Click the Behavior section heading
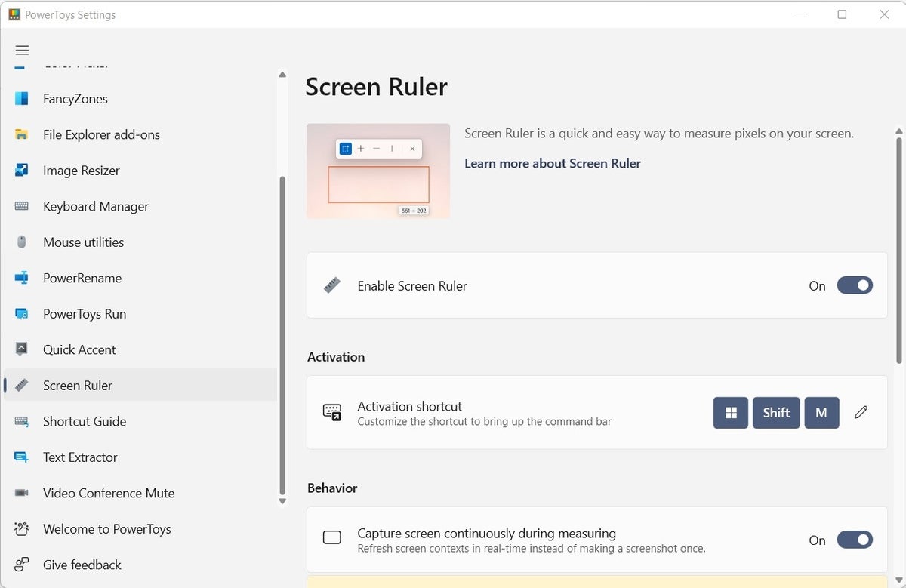Image resolution: width=906 pixels, height=588 pixels. [332, 488]
